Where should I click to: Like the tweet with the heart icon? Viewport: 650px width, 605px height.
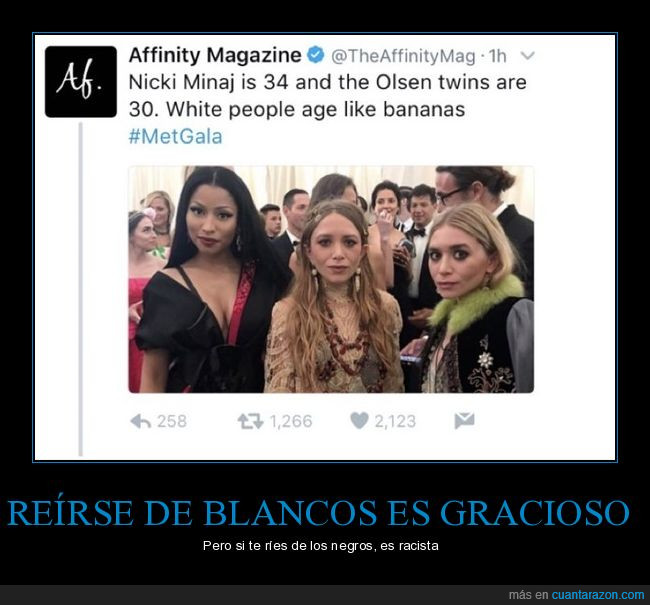pyautogui.click(x=359, y=420)
